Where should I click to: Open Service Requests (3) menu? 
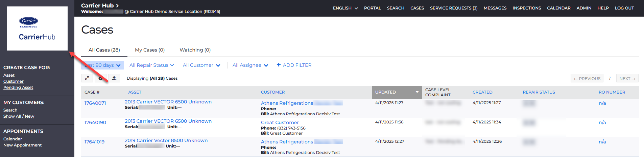point(454,8)
